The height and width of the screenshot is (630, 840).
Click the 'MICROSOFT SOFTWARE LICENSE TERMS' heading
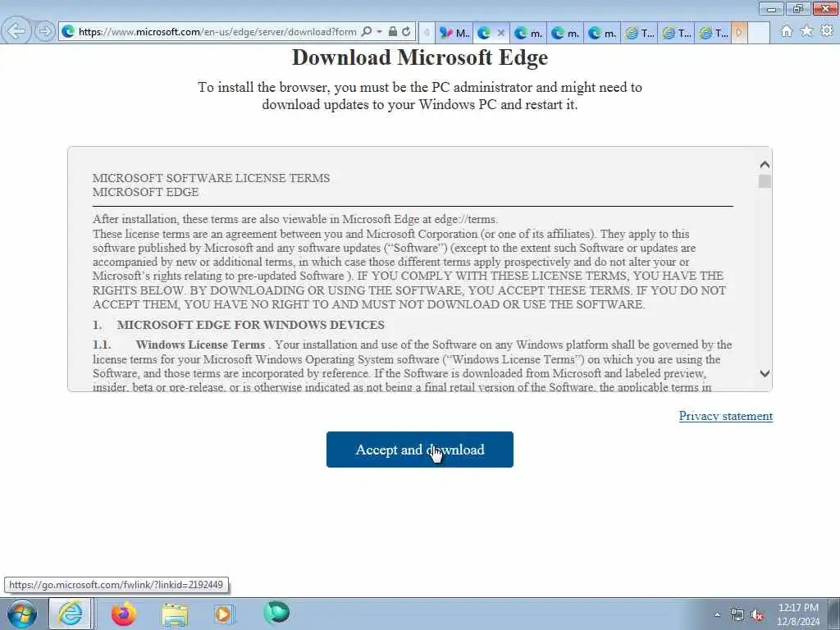tap(211, 178)
